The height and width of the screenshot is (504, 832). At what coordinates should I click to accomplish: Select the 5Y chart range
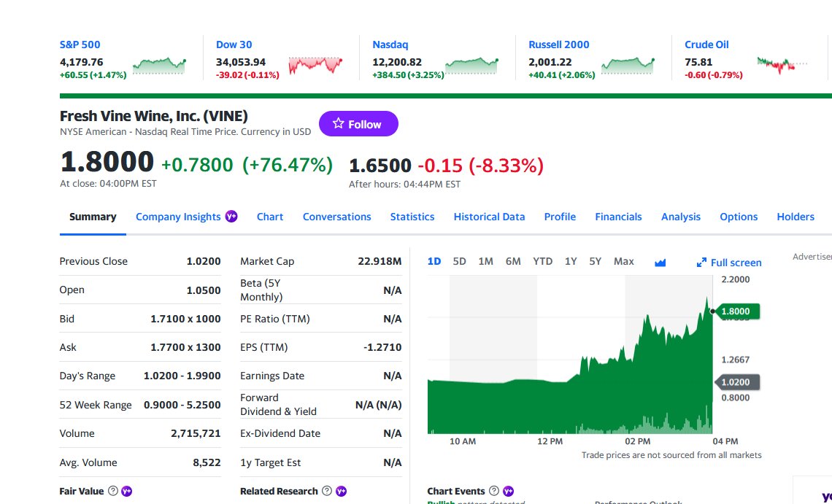click(x=596, y=261)
